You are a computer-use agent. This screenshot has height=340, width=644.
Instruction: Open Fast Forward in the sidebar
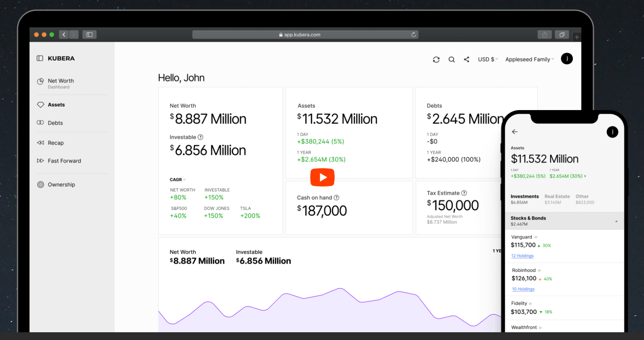tap(64, 161)
